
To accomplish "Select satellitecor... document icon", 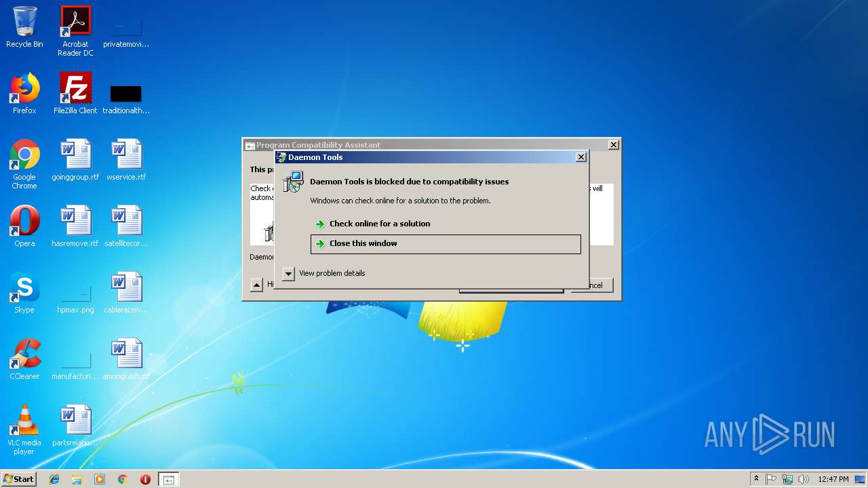I will pos(126,227).
